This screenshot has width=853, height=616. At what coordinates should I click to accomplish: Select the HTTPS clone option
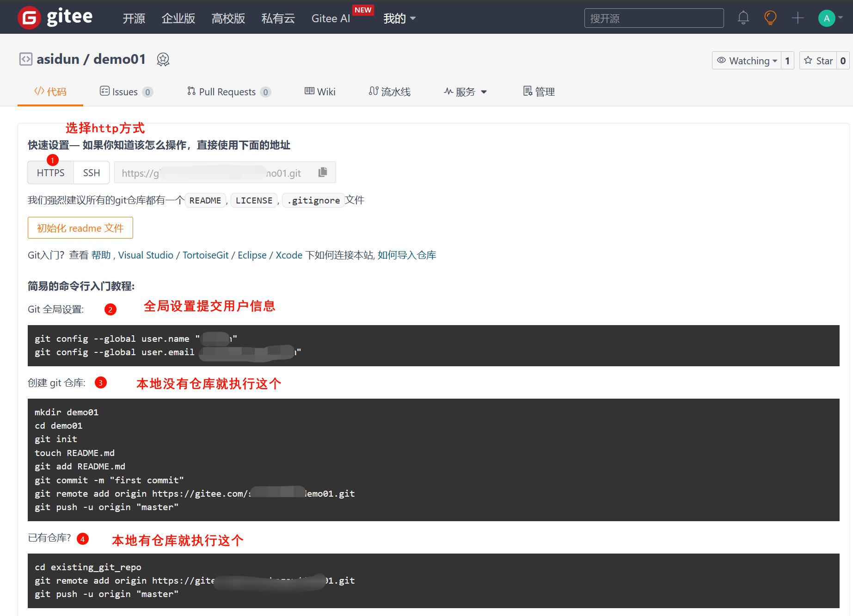[x=51, y=172]
